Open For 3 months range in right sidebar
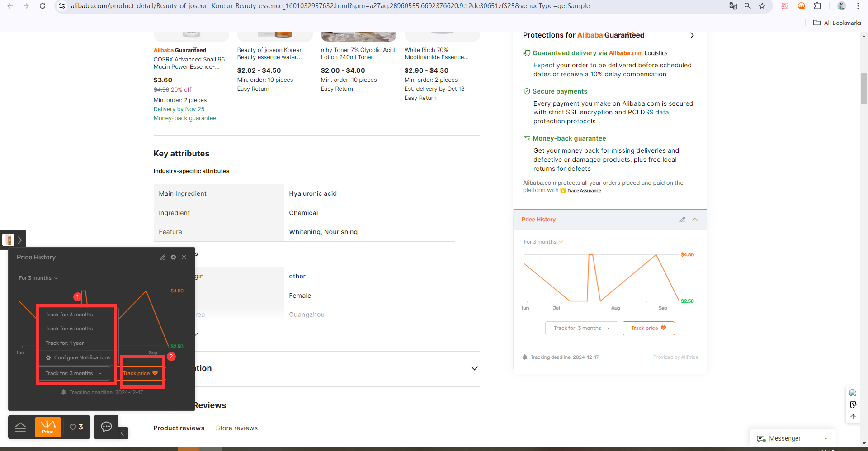 point(543,242)
